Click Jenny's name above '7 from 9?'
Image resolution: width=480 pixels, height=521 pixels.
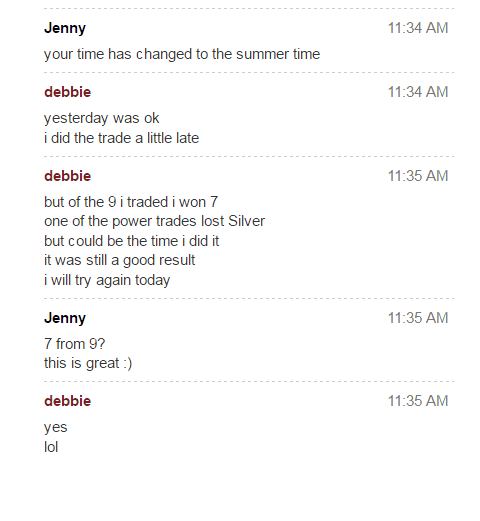[x=65, y=318]
